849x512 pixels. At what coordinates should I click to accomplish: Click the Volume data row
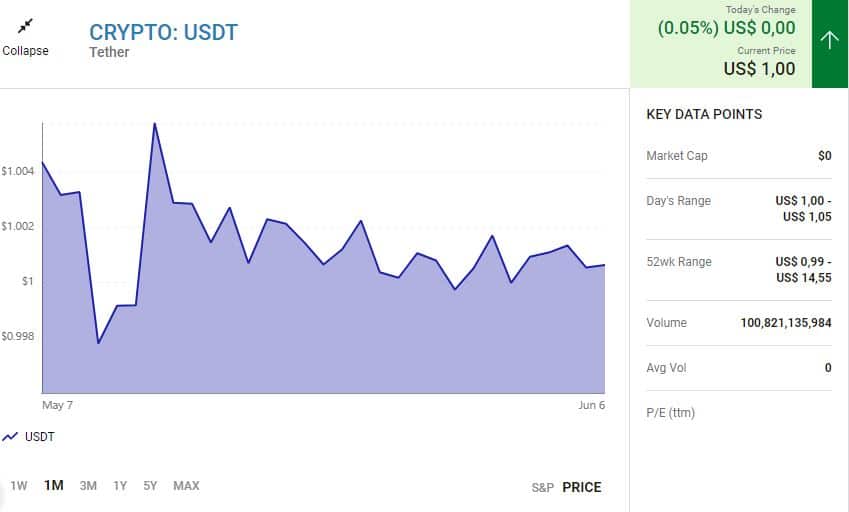738,323
